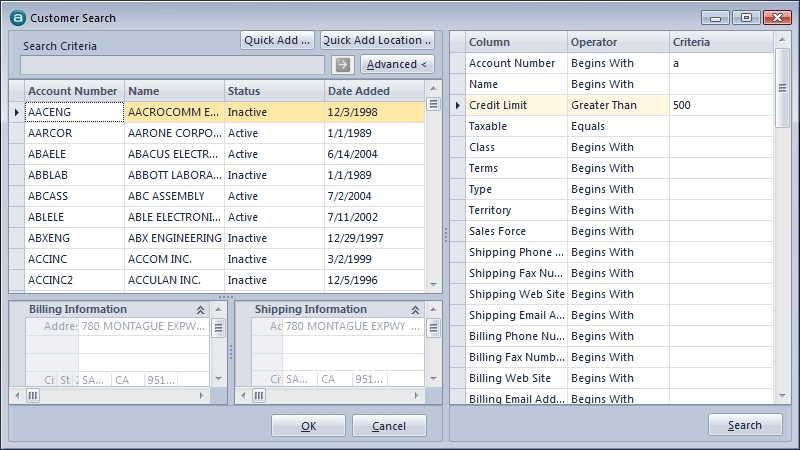
Task: Click the 12/3/1998 date cell
Action: (x=374, y=112)
